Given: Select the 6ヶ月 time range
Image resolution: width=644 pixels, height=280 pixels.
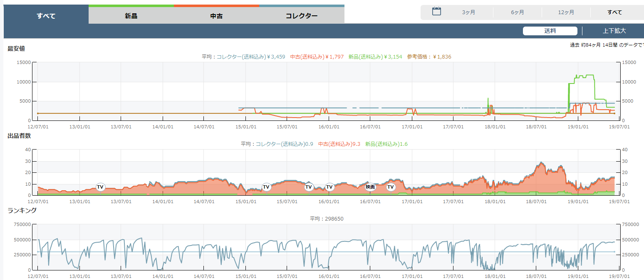Looking at the screenshot, I should coord(518,12).
